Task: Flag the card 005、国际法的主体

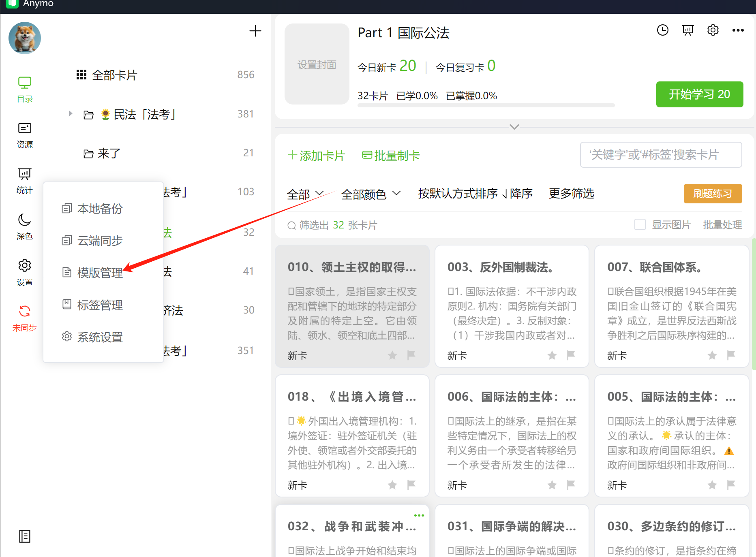Action: click(731, 485)
